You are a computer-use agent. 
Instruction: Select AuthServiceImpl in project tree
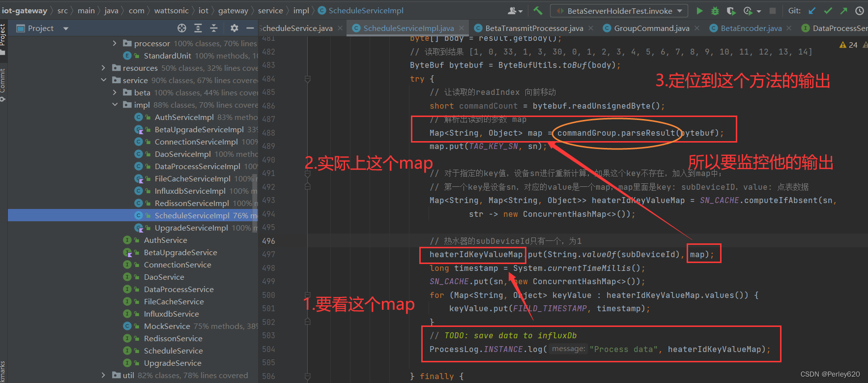(x=184, y=117)
